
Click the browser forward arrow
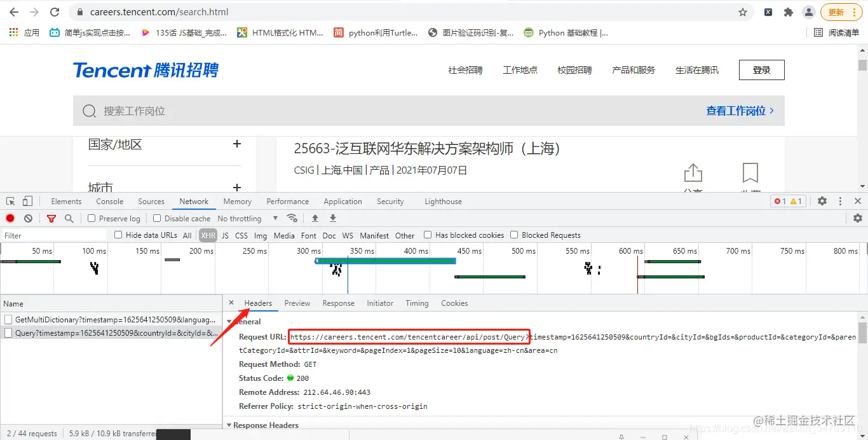(34, 12)
